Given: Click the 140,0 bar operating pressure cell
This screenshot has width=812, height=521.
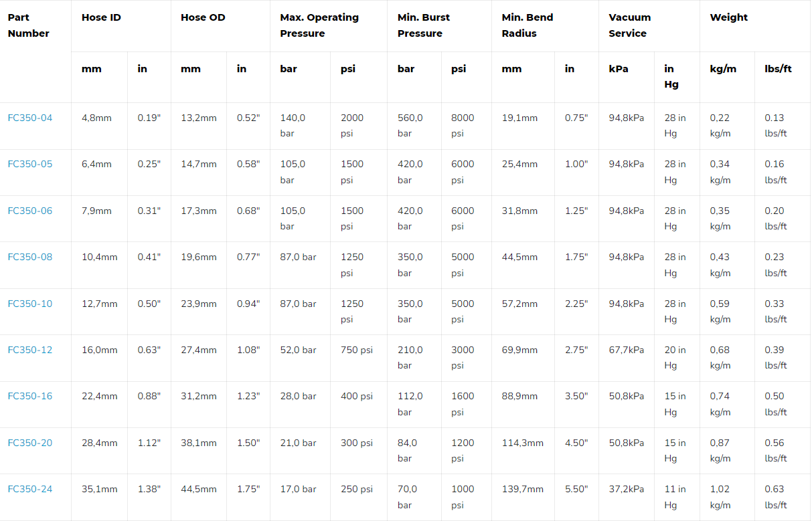Looking at the screenshot, I should pos(293,125).
